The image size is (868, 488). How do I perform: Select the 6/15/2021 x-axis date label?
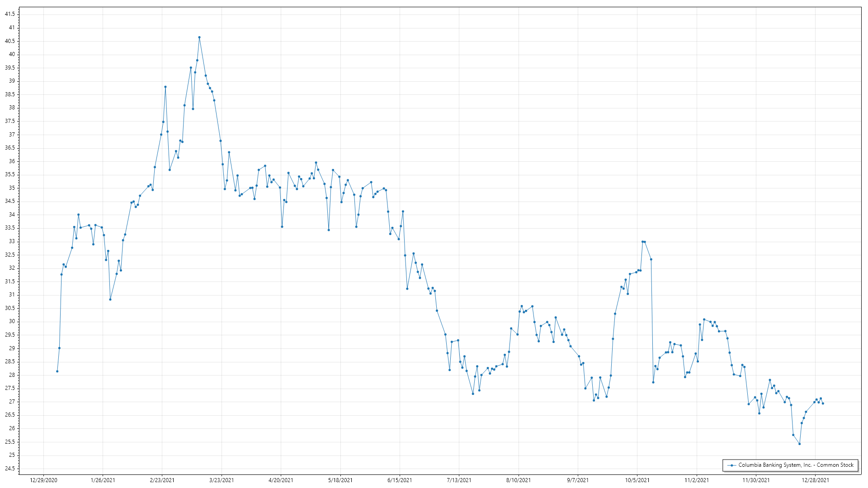click(400, 480)
